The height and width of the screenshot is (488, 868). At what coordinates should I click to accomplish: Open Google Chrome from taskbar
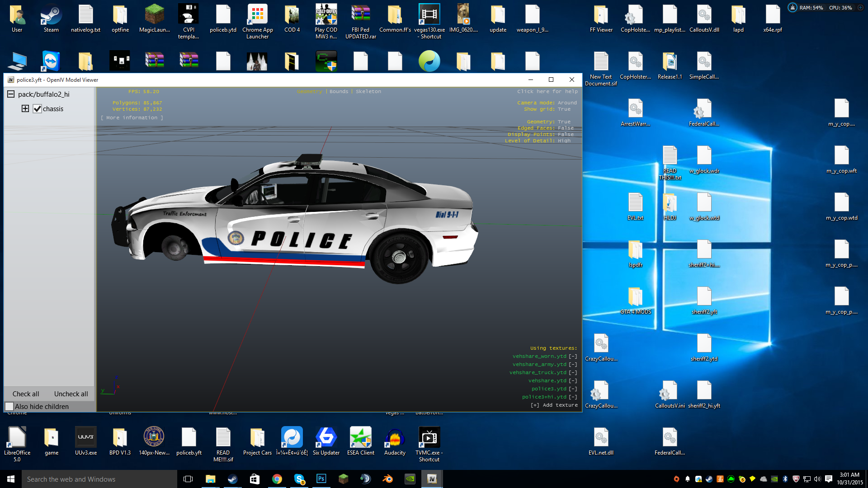(277, 479)
